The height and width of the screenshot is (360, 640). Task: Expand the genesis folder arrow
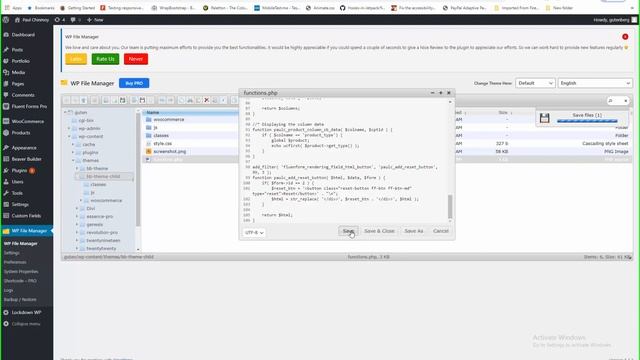(77, 224)
